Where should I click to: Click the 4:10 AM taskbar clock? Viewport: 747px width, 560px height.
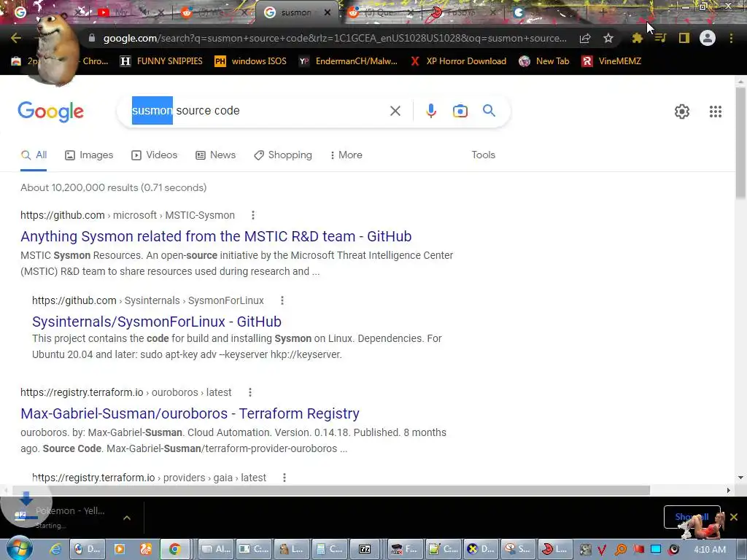tap(710, 550)
